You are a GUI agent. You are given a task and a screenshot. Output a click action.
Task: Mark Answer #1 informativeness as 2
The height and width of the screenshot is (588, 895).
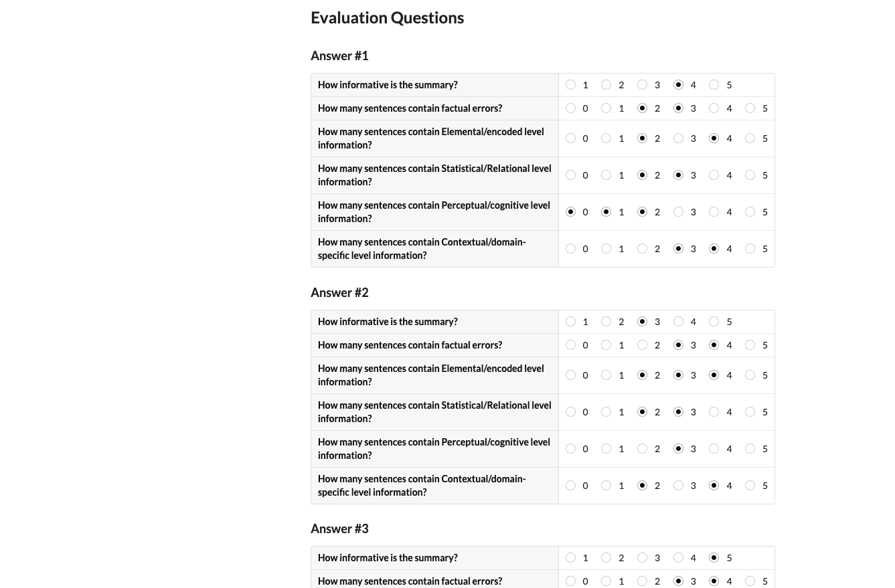(606, 85)
